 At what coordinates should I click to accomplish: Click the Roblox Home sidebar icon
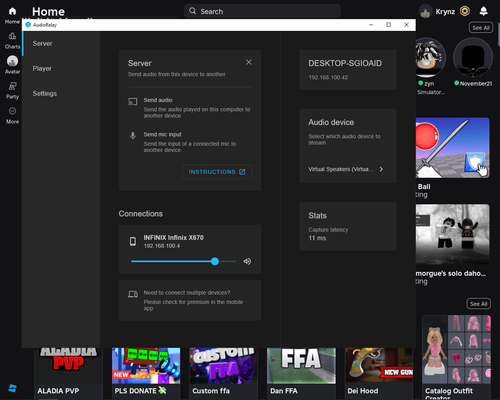(x=12, y=11)
